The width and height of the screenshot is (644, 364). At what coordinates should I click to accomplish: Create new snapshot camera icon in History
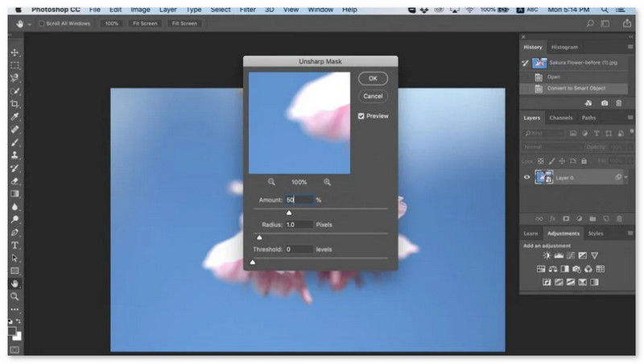pos(605,103)
